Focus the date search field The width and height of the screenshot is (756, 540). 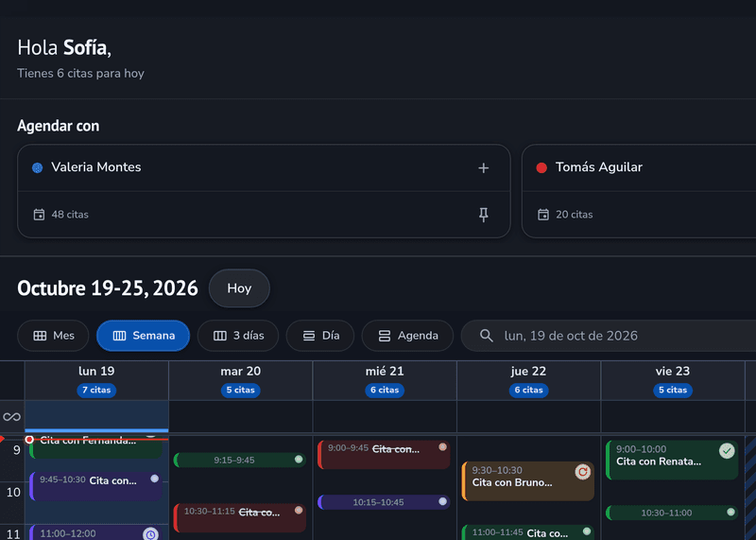coord(609,336)
